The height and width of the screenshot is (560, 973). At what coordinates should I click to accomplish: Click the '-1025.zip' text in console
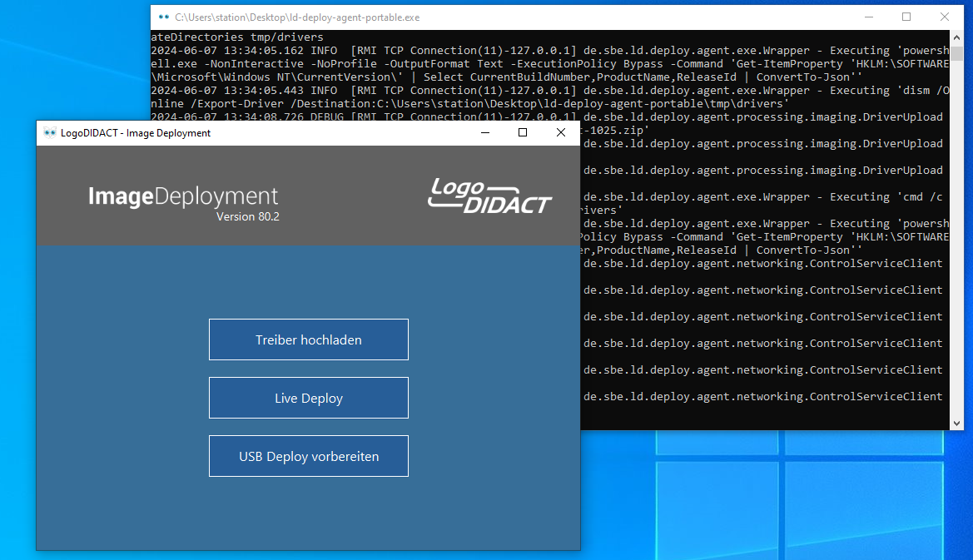pos(616,131)
